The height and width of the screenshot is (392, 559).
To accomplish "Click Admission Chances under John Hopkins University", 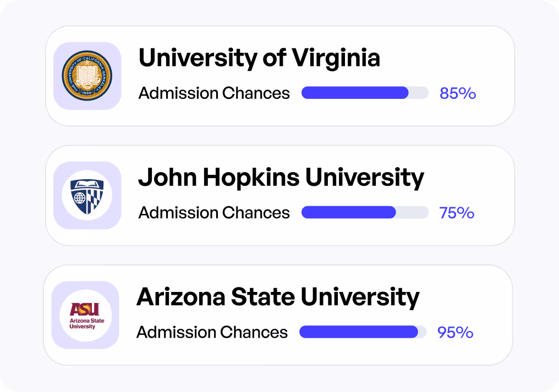I will [x=214, y=213].
